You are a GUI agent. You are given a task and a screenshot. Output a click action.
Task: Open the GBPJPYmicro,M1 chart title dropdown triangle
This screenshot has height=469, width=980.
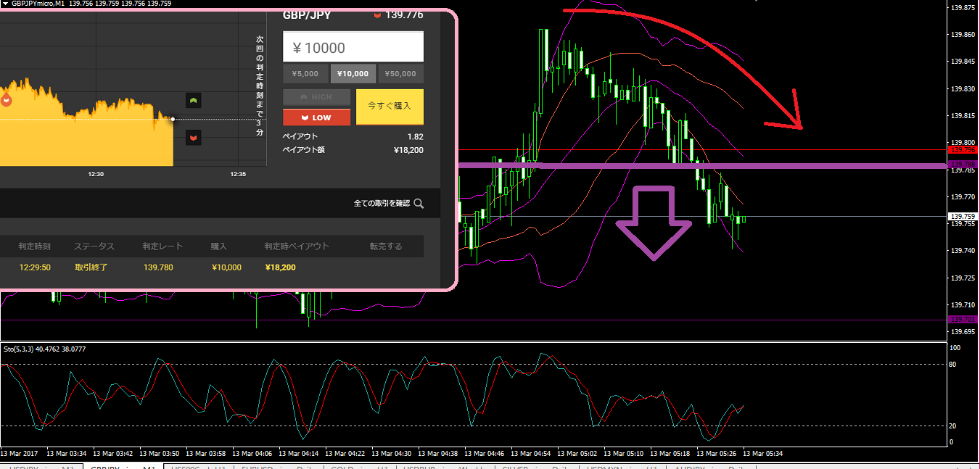5,4
